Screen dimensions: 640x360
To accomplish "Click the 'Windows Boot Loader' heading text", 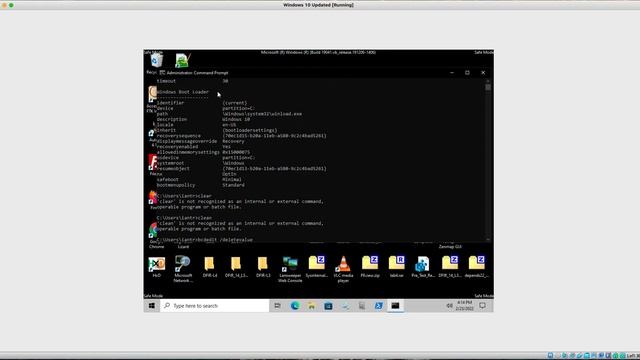I will [183, 92].
